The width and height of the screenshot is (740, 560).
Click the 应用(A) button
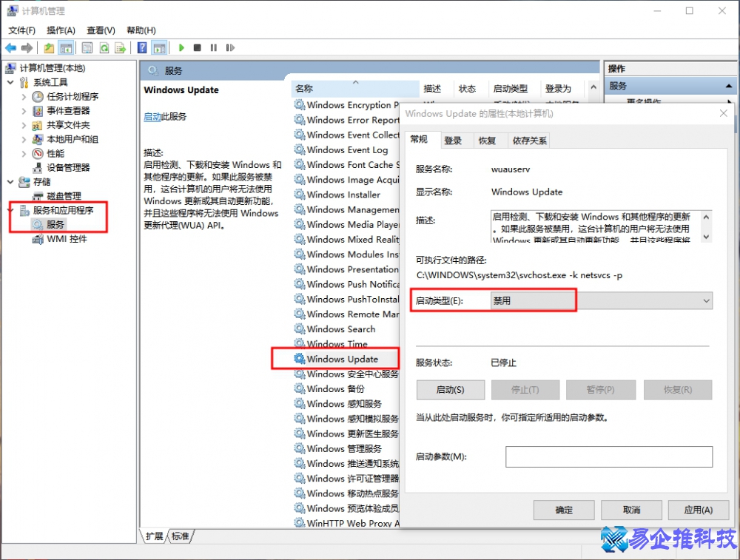coord(698,510)
